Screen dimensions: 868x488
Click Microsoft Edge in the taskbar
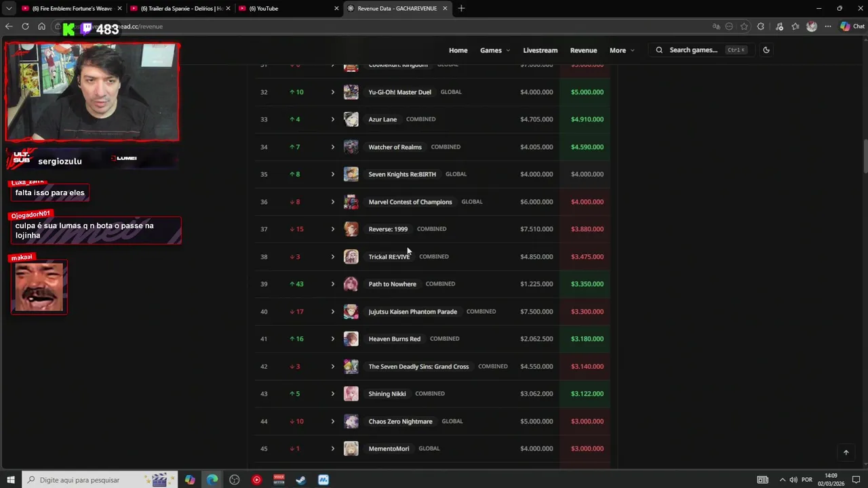click(212, 480)
